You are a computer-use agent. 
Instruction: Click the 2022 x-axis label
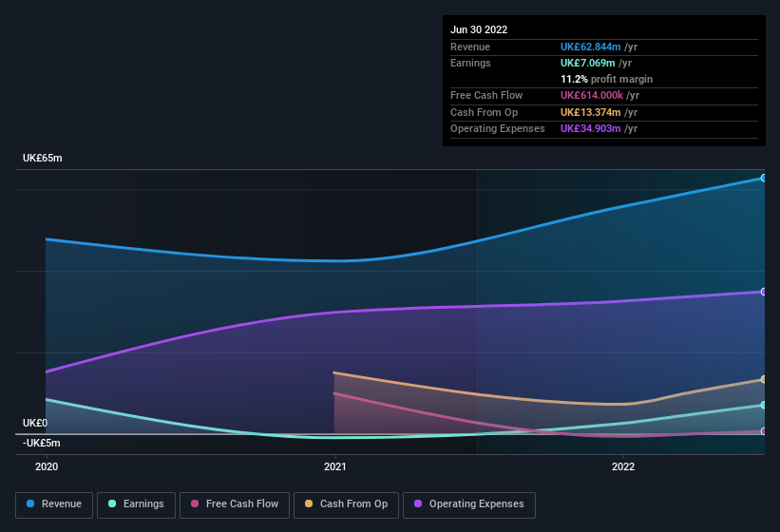coord(623,466)
